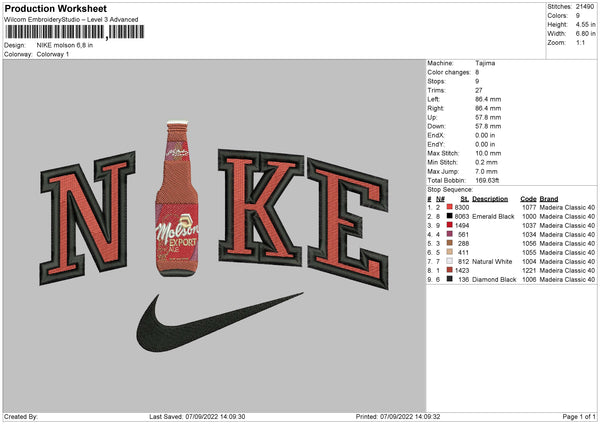600x424 pixels.
Task: Click the Brand column header
Action: tap(549, 199)
